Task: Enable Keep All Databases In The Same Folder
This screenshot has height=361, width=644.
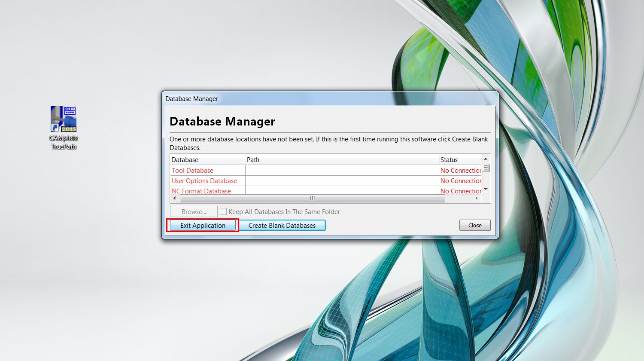Action: tap(223, 211)
